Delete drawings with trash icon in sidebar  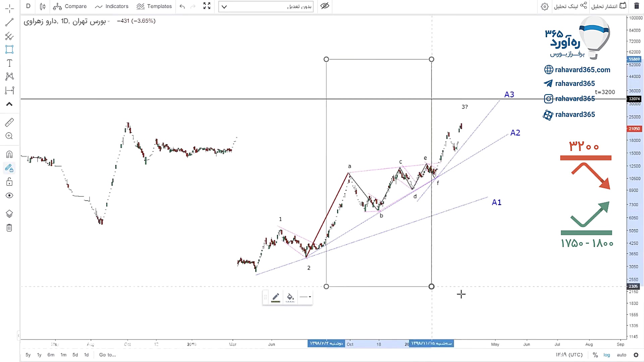coord(9,228)
